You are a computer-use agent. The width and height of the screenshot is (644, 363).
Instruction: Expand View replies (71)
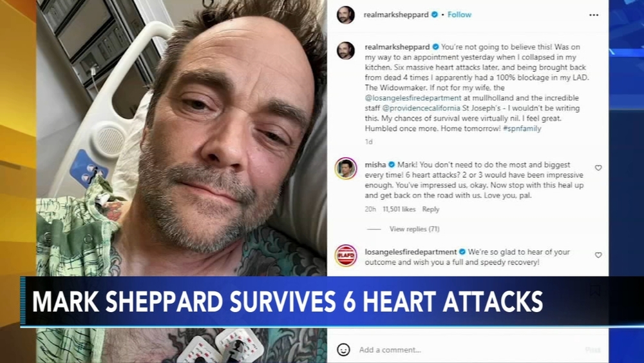point(414,229)
